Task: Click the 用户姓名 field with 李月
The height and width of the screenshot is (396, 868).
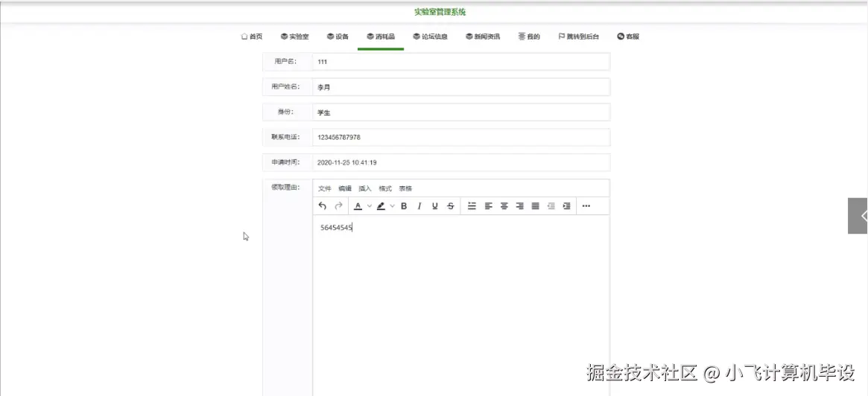Action: click(x=461, y=87)
